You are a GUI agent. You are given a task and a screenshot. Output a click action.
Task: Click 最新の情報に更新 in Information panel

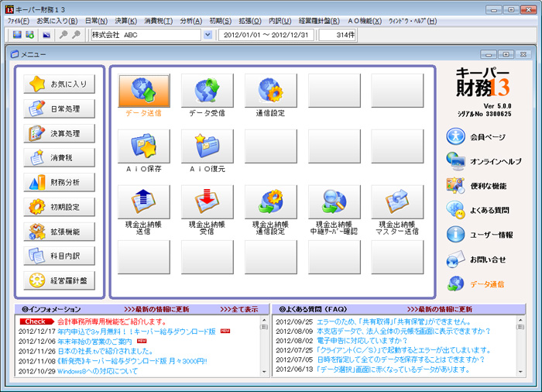[x=156, y=309]
